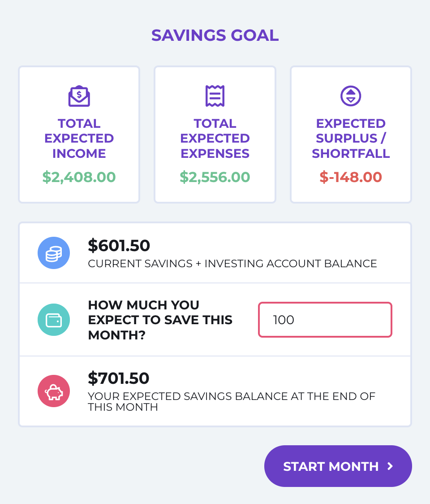Click the $2,408.00 income amount
The image size is (430, 504).
pyautogui.click(x=79, y=177)
